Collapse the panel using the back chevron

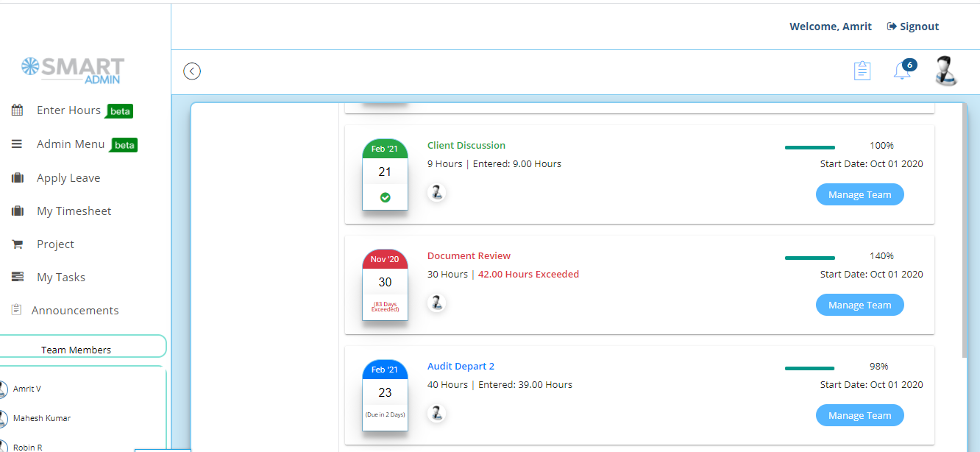(192, 71)
